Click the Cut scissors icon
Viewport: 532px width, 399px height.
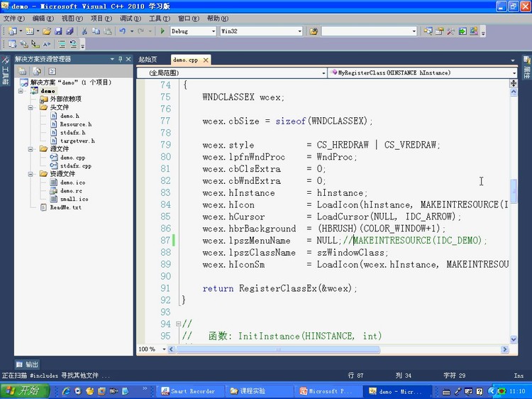pos(84,31)
